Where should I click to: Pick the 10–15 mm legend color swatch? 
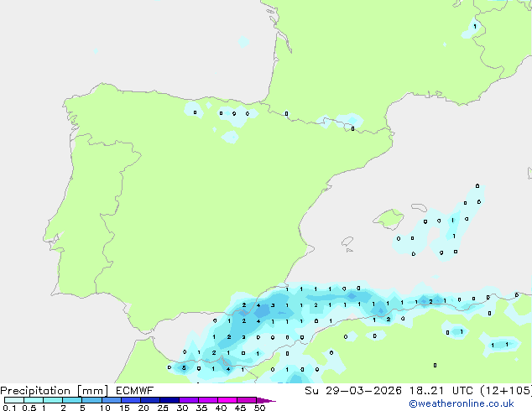(x=111, y=400)
